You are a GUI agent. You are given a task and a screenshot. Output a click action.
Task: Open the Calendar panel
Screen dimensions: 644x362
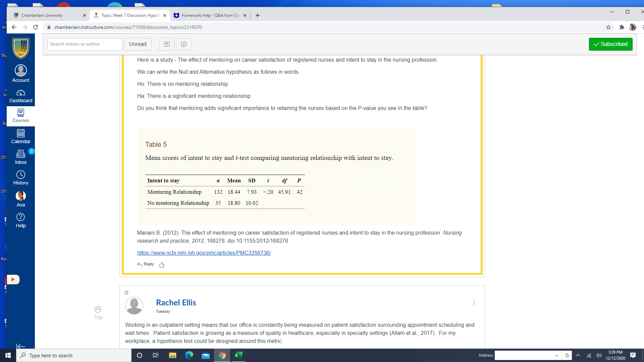click(x=20, y=137)
